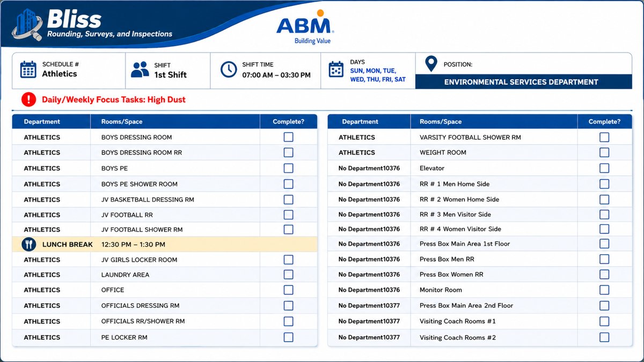This screenshot has width=644, height=362.
Task: Click the left table Complete? column header
Action: click(288, 122)
